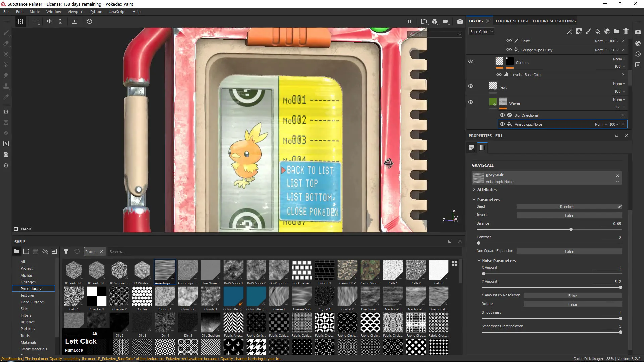Image resolution: width=644 pixels, height=362 pixels.
Task: Open the camera screenshot icon
Action: [460, 21]
